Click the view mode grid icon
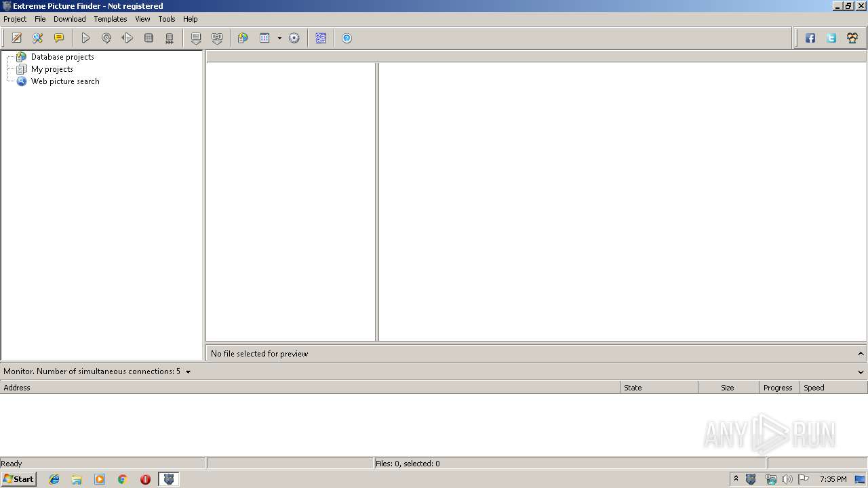This screenshot has width=868, height=488. coord(264,39)
